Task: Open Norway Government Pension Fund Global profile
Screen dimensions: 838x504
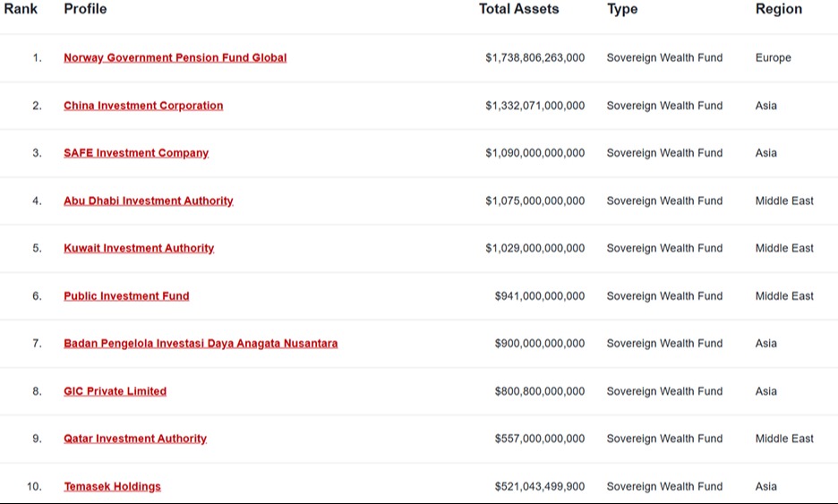Action: coord(175,57)
